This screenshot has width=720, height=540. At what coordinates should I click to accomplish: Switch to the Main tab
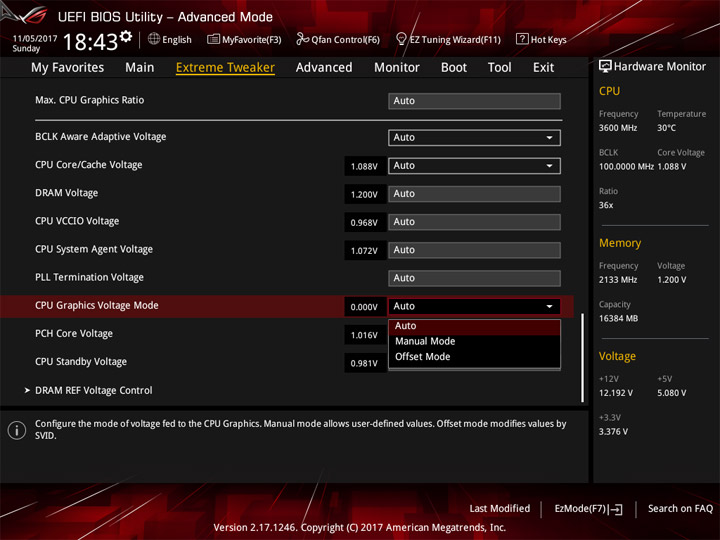pos(140,68)
